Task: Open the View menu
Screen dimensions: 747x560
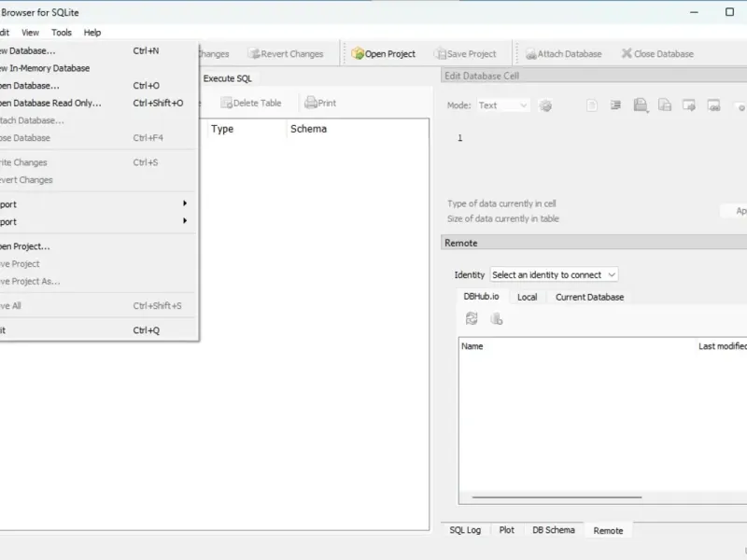Action: 30,33
